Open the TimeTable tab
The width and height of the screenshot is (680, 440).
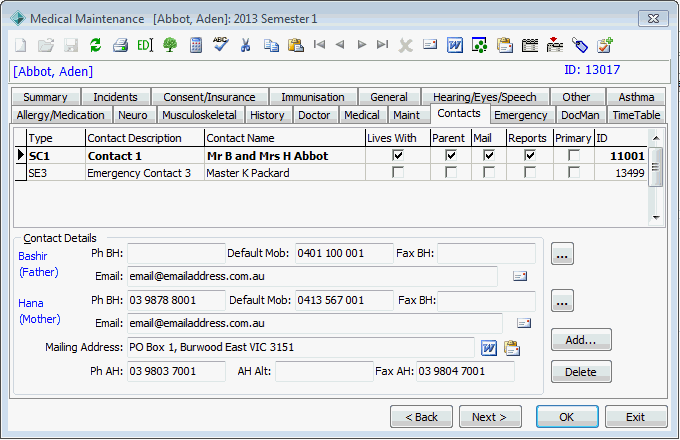636,115
